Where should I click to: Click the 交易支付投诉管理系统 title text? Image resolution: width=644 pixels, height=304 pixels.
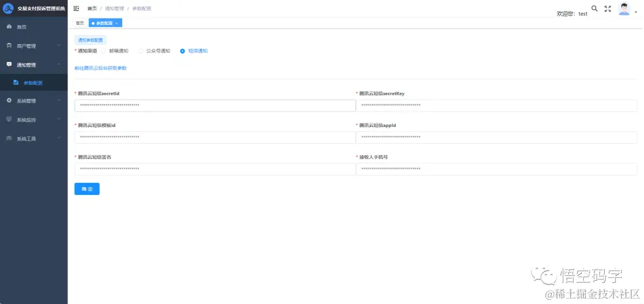(x=41, y=8)
